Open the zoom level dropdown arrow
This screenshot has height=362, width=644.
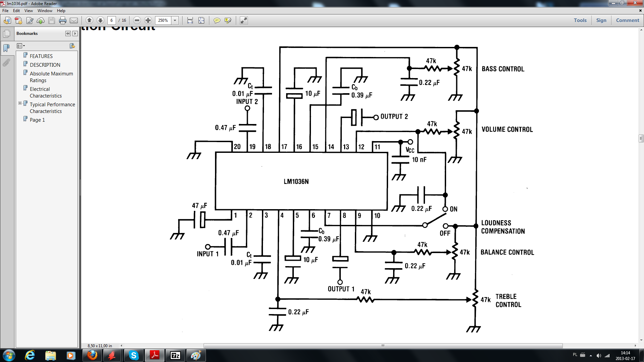click(175, 20)
